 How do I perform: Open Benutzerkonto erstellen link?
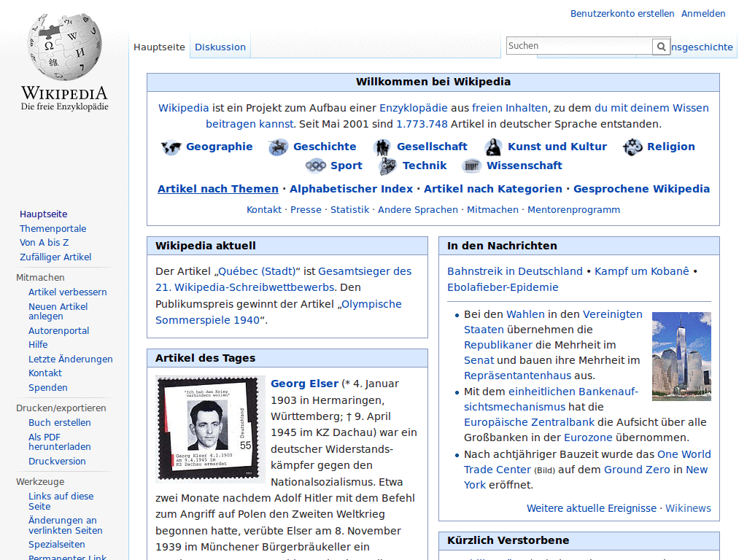click(622, 14)
